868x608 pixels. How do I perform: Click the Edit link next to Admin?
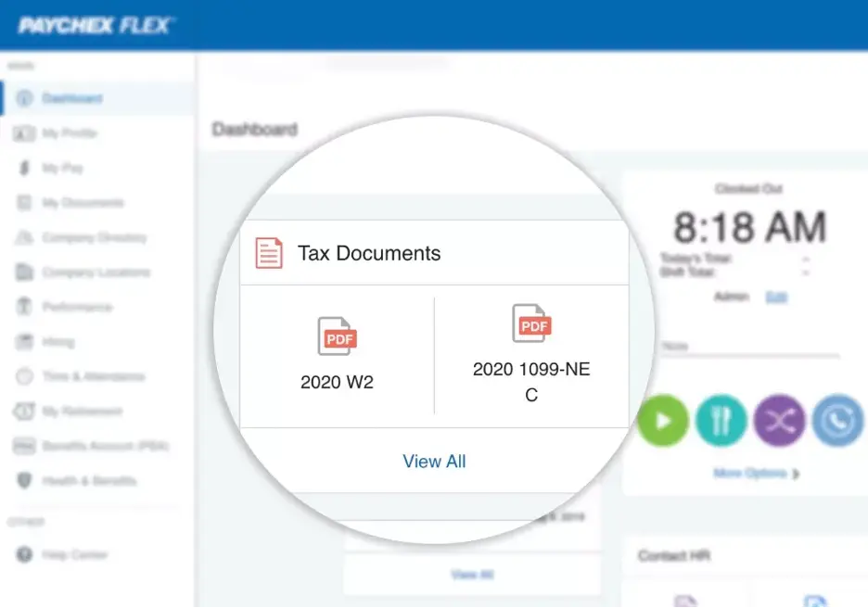[x=776, y=297]
